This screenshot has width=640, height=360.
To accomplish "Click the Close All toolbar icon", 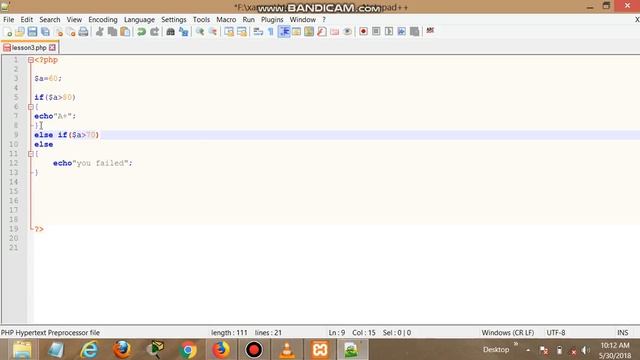I will click(x=71, y=32).
